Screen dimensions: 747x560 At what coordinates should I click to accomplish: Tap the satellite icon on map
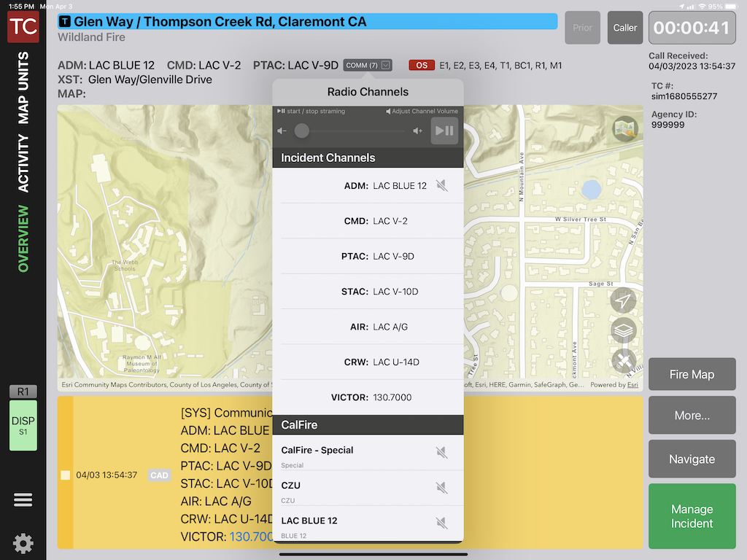pos(623,360)
